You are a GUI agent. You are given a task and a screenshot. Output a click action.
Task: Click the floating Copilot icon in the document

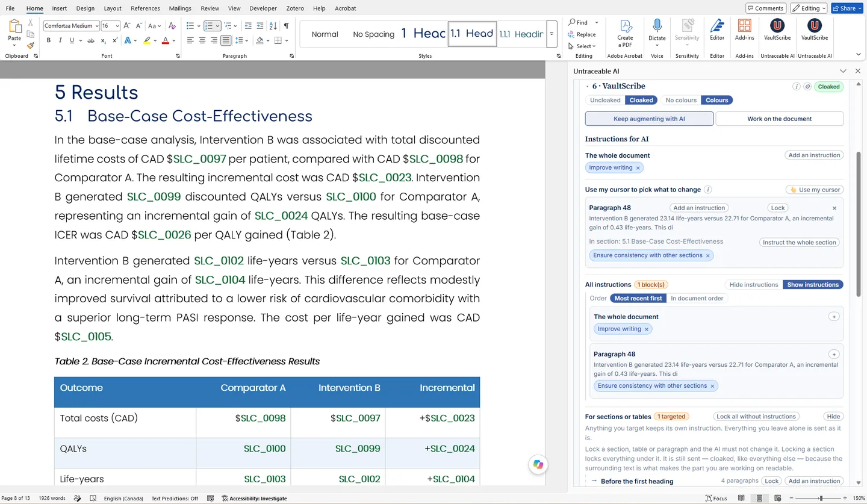[x=538, y=464]
